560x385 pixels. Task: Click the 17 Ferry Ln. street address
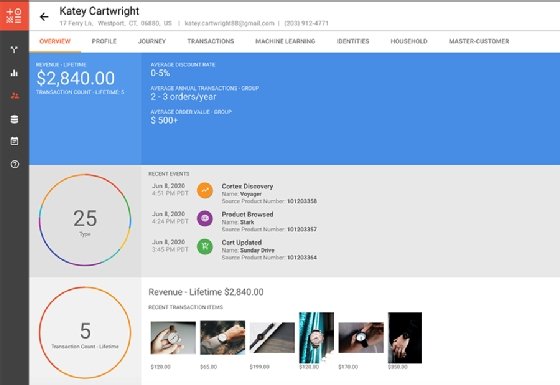click(76, 23)
